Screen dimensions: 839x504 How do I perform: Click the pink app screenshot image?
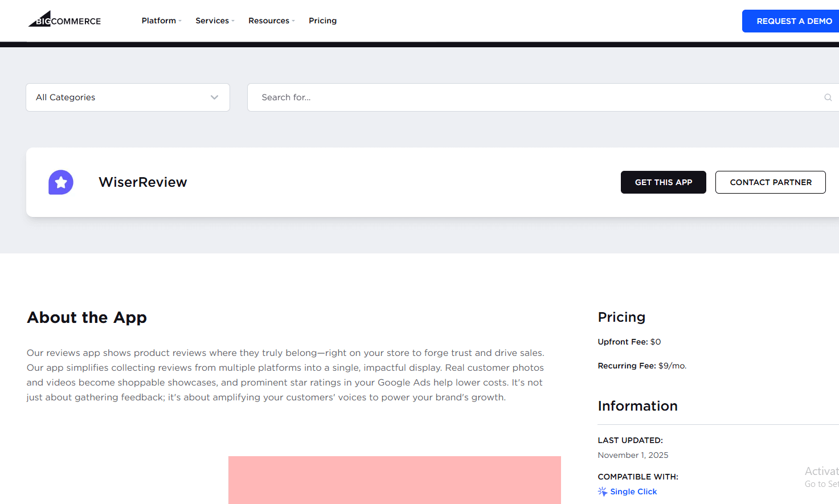pos(394,480)
